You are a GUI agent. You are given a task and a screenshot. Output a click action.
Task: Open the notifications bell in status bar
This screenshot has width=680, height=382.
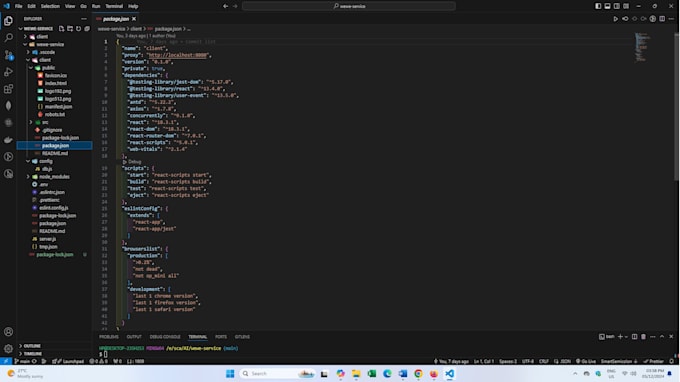tap(671, 361)
